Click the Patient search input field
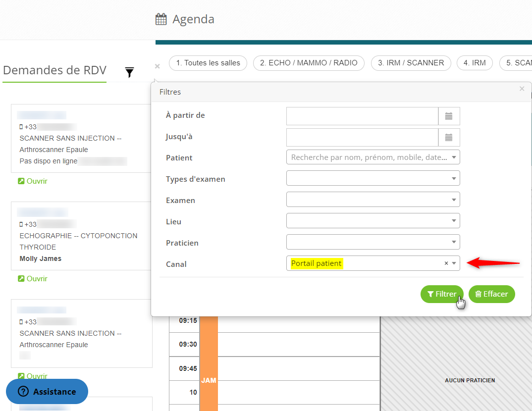 pyautogui.click(x=369, y=157)
